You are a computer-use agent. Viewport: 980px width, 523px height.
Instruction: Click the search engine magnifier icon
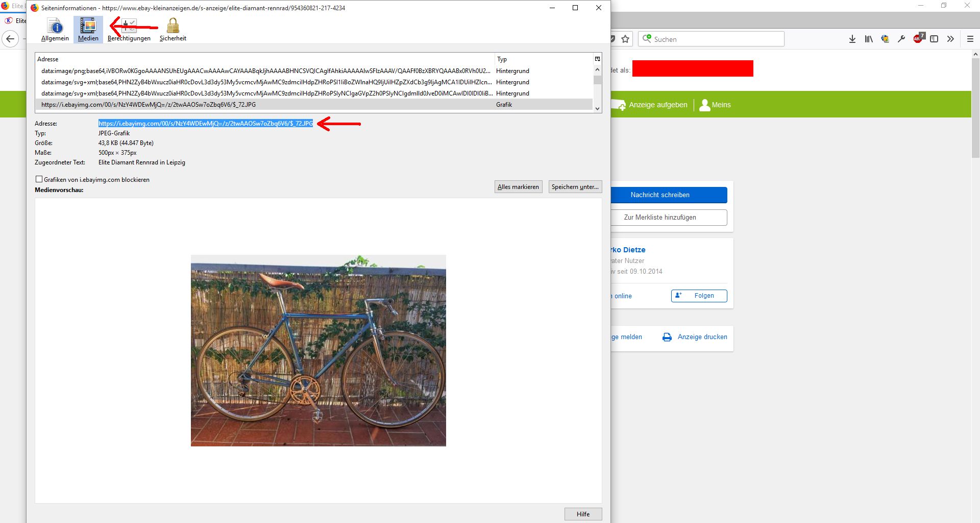647,39
